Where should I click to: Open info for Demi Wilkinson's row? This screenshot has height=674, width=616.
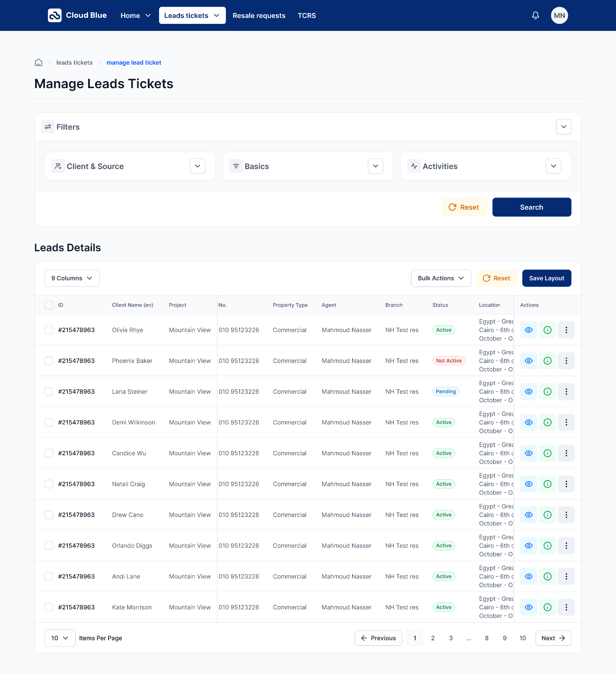[x=547, y=422]
